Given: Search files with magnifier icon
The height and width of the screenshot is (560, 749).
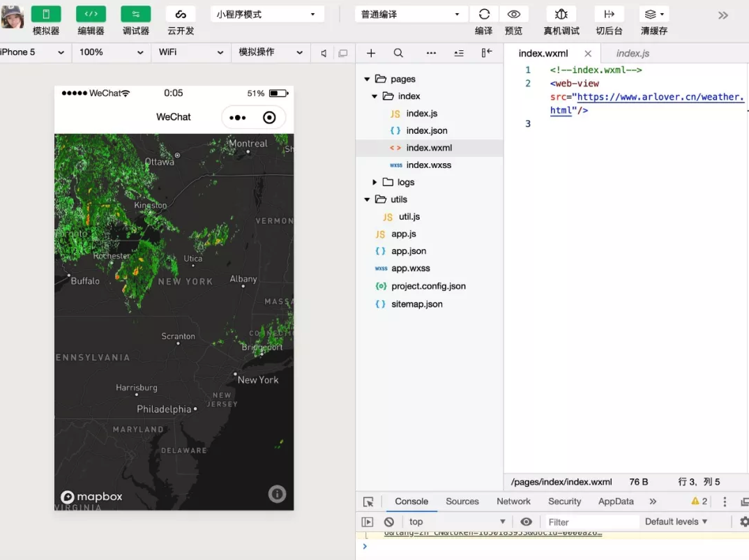Looking at the screenshot, I should 398,53.
